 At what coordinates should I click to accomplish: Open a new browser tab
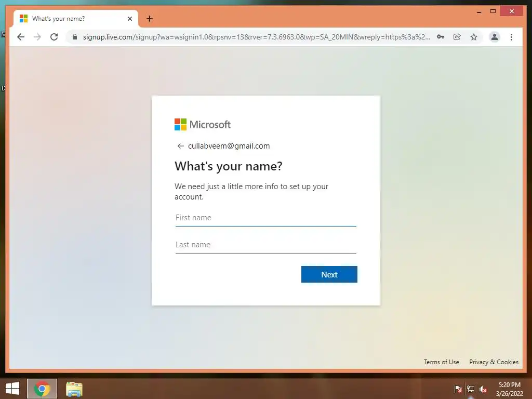[x=150, y=19]
